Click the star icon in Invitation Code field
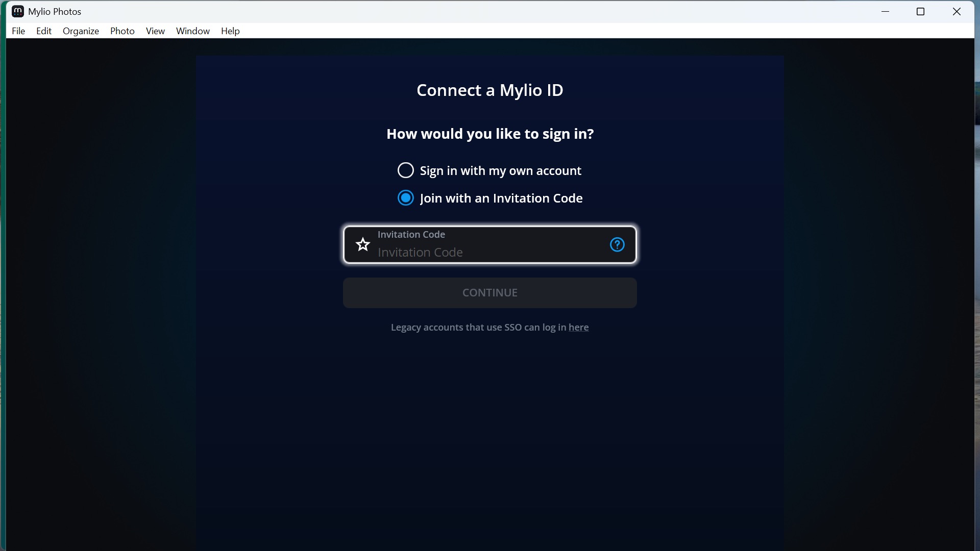The image size is (980, 551). 363,244
